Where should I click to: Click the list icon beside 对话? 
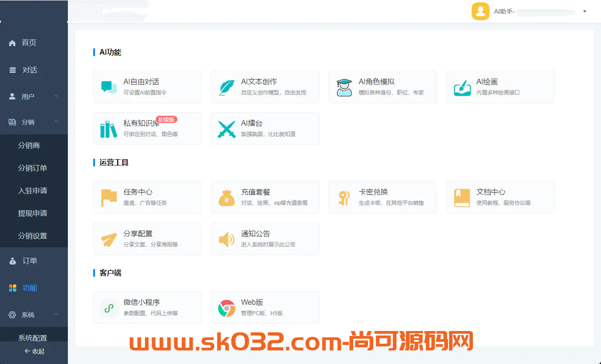13,70
